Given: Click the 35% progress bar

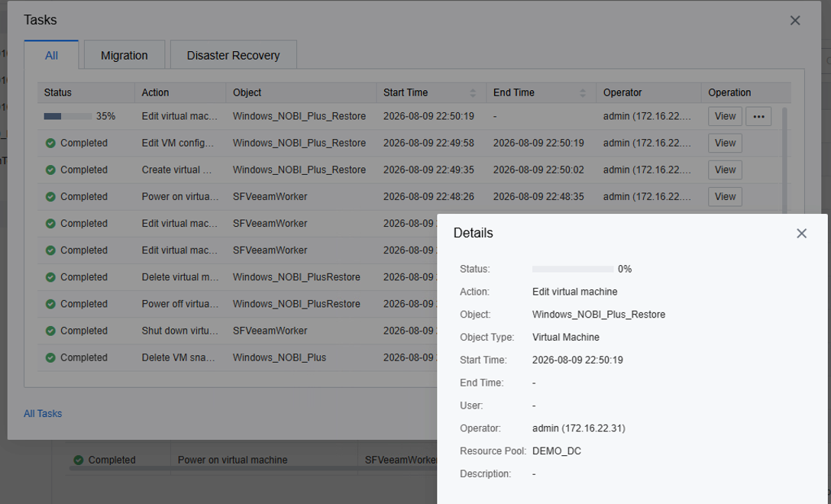Looking at the screenshot, I should (68, 116).
